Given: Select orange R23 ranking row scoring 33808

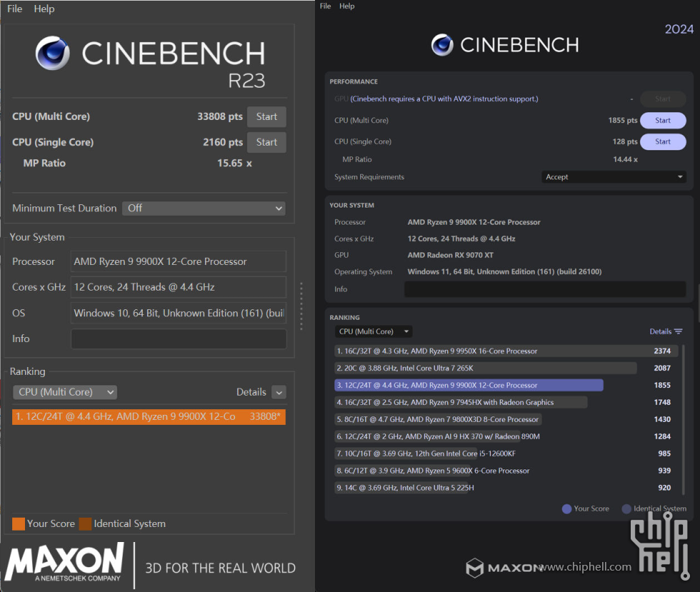Looking at the screenshot, I should point(149,417).
